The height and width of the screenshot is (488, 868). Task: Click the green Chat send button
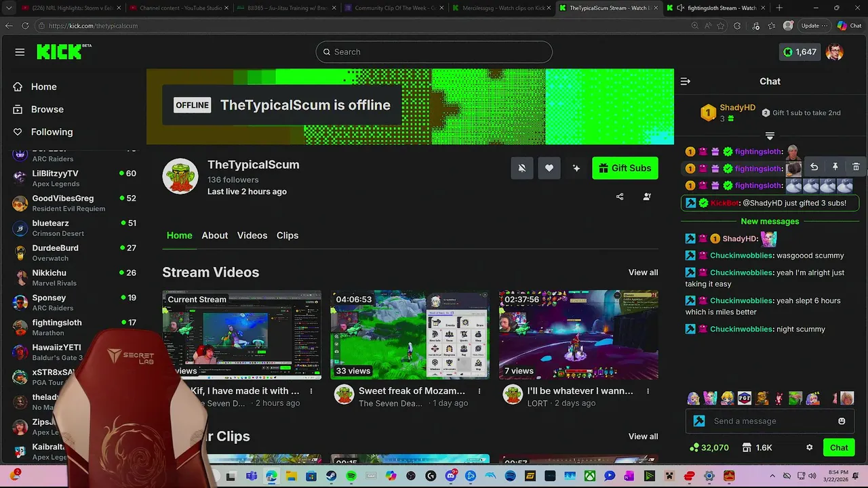click(839, 447)
